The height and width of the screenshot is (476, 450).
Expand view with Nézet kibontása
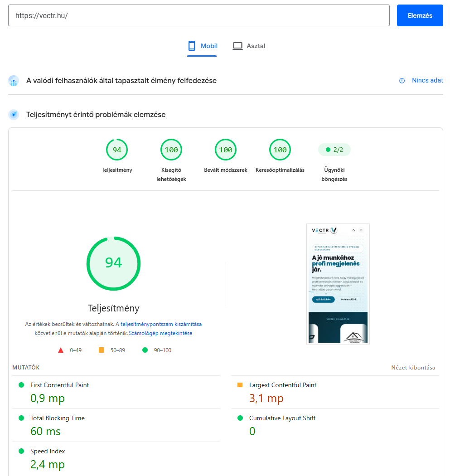point(413,368)
